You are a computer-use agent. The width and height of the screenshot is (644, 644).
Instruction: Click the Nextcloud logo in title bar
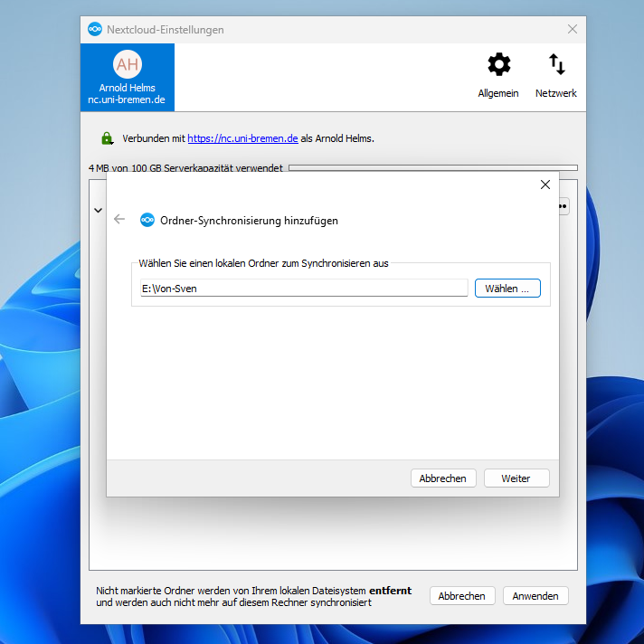point(95,30)
